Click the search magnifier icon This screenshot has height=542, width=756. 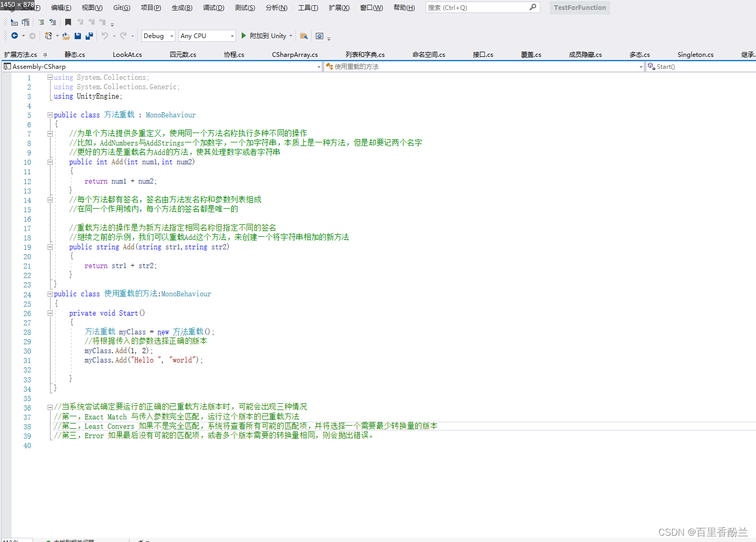[533, 7]
